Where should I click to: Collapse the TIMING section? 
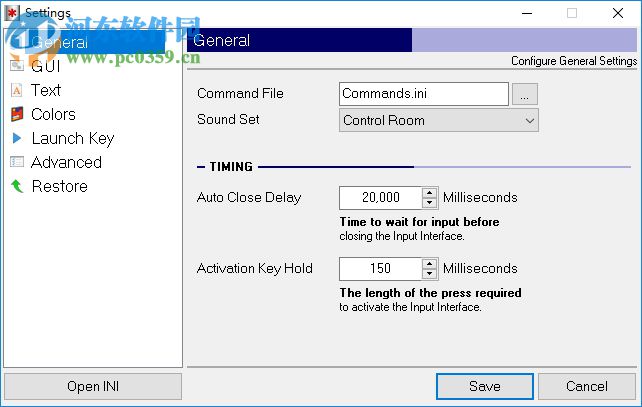201,167
